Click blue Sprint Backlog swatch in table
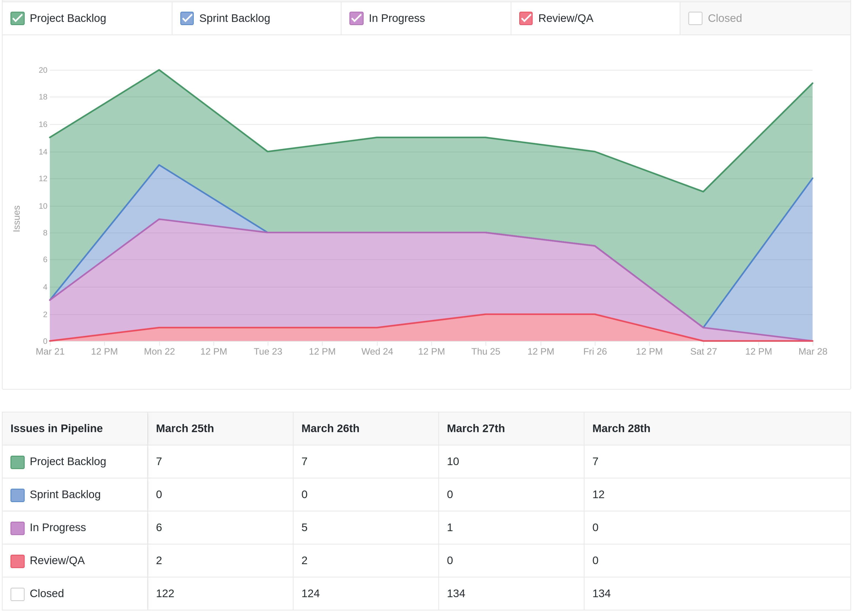 (17, 495)
